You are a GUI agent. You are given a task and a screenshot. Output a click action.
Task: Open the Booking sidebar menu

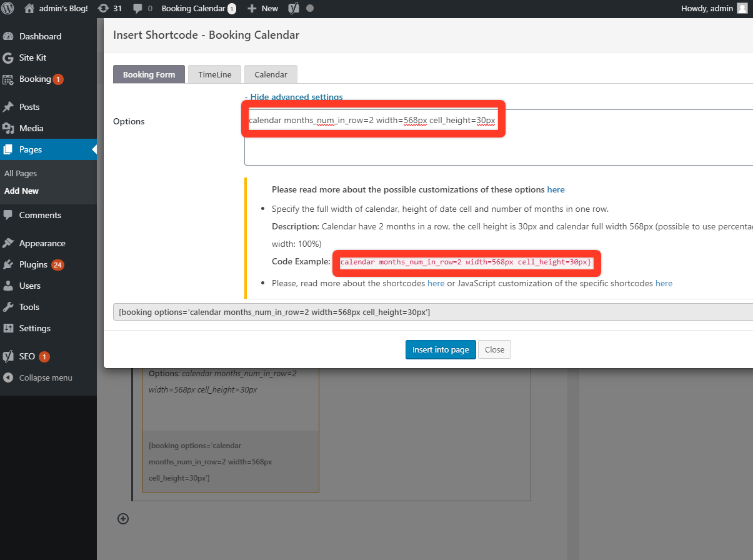[48, 79]
